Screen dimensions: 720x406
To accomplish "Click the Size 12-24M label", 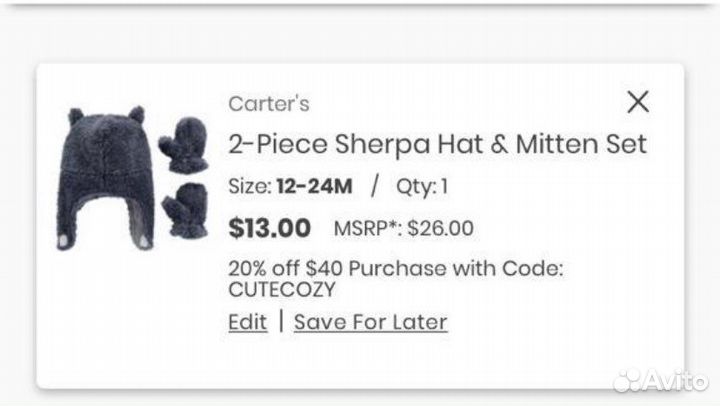I will (290, 186).
